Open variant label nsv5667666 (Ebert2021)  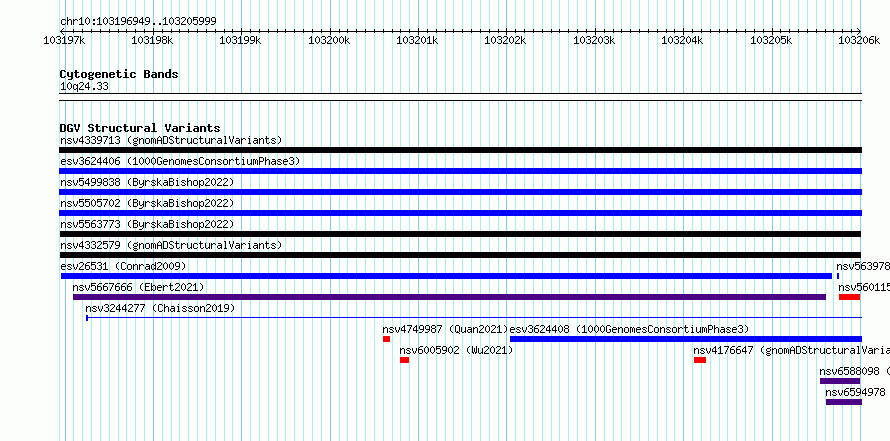point(138,287)
